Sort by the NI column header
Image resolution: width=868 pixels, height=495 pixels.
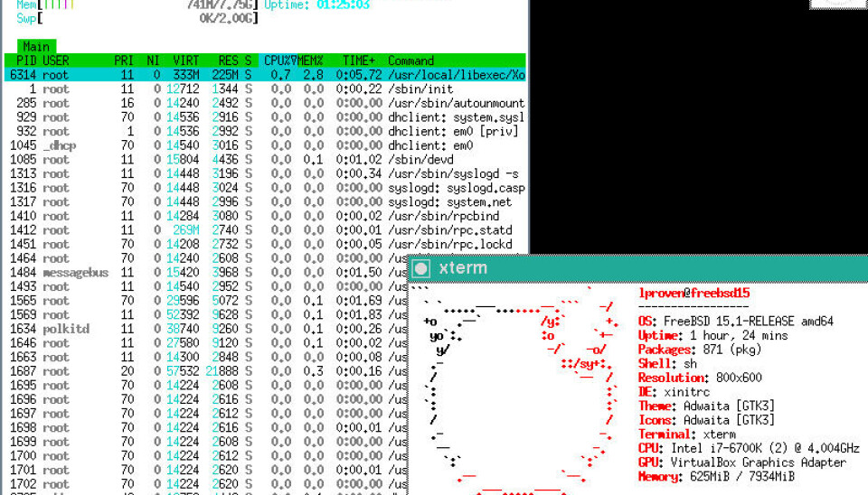click(x=154, y=61)
